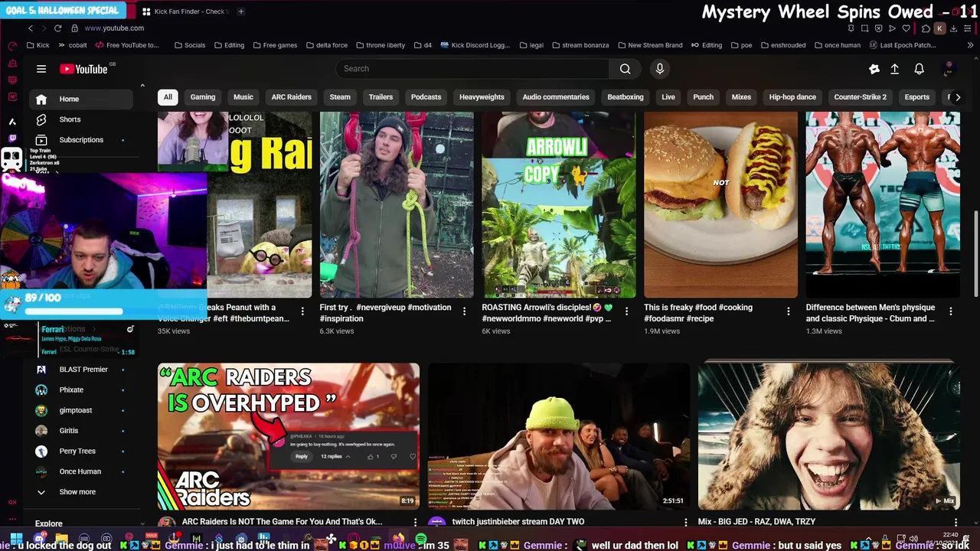Open more options for physique difference video
Screen dimensions: 980x551
pyautogui.click(x=950, y=311)
